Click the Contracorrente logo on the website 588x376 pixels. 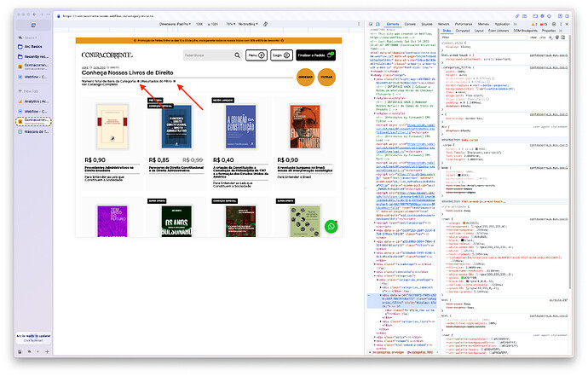[107, 55]
